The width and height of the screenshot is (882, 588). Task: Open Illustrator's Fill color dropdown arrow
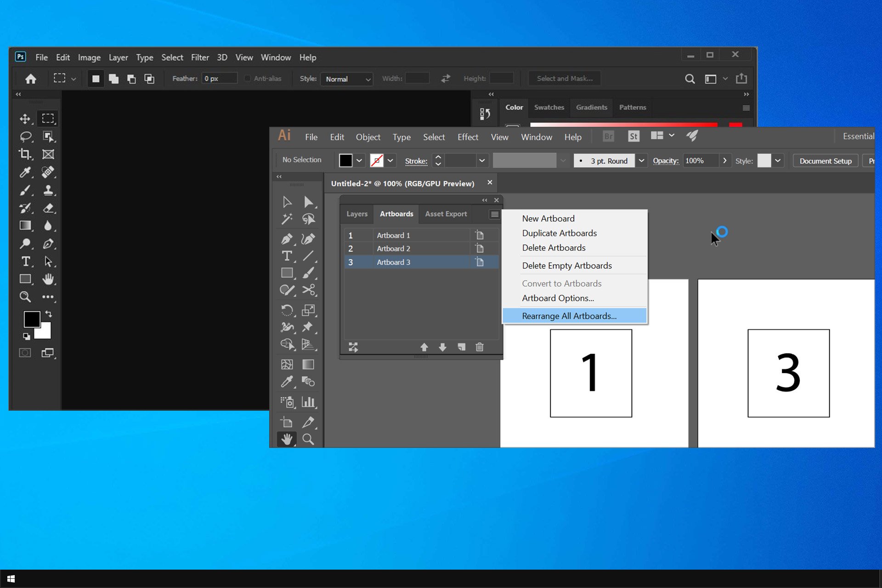(x=359, y=160)
